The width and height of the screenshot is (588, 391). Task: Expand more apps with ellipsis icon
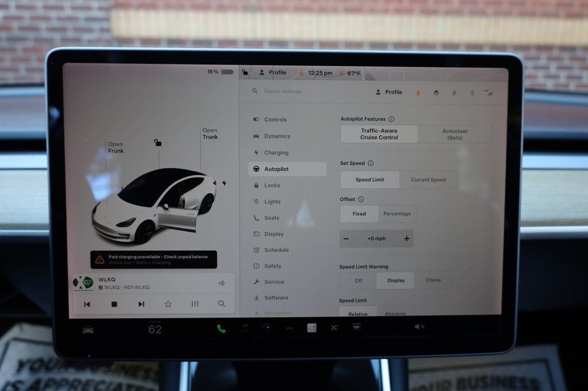point(289,328)
